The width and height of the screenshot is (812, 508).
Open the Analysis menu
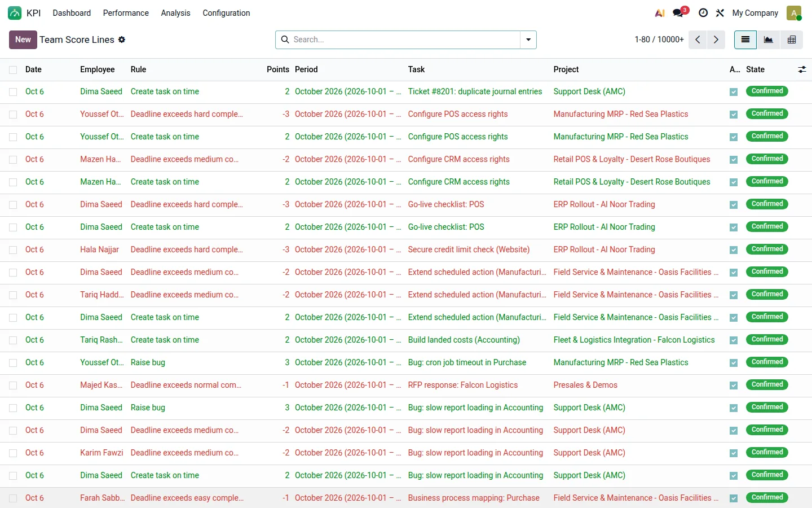click(175, 13)
